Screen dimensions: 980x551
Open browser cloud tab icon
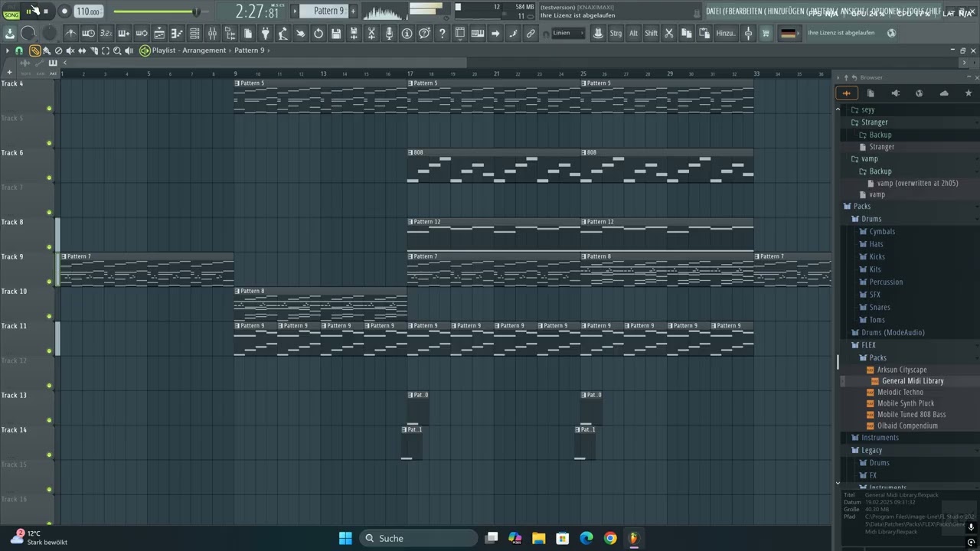tap(944, 93)
